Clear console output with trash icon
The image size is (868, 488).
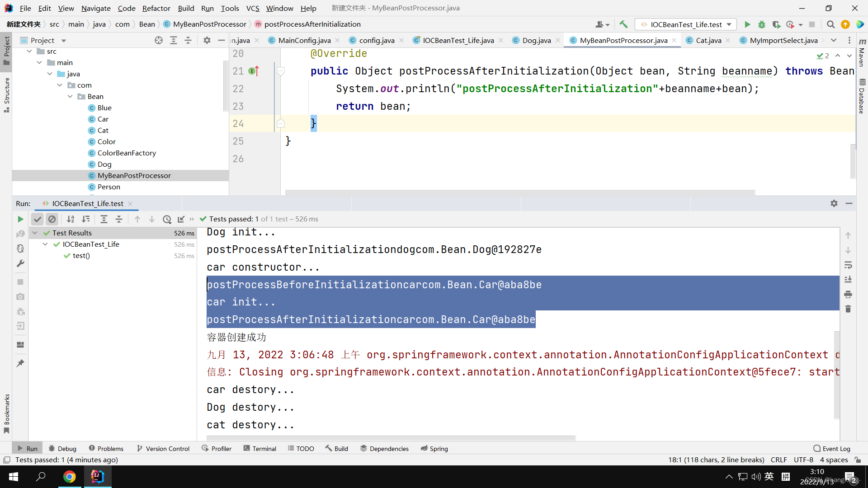tap(848, 309)
